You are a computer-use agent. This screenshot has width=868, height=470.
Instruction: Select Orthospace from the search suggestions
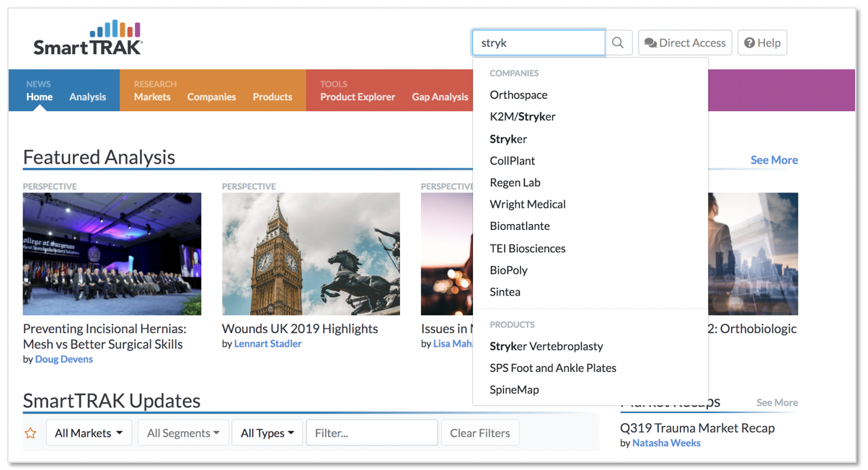pyautogui.click(x=518, y=94)
